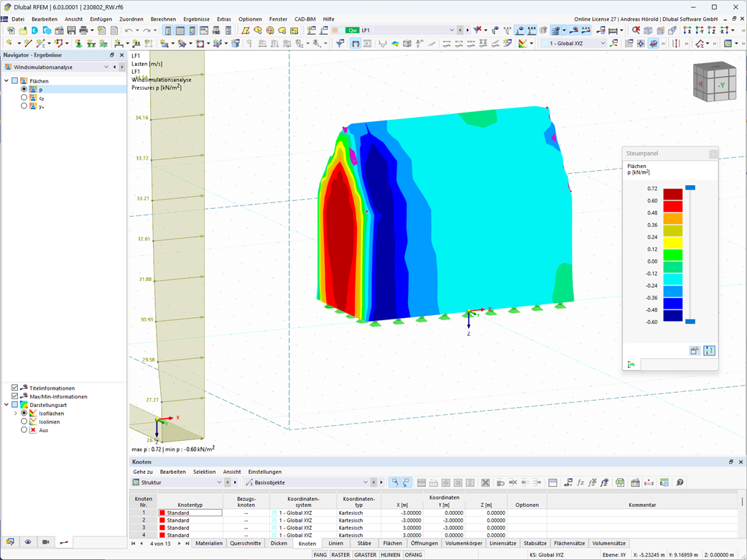This screenshot has height=560, width=747.
Task: Select the Isolinien radio button
Action: (24, 421)
